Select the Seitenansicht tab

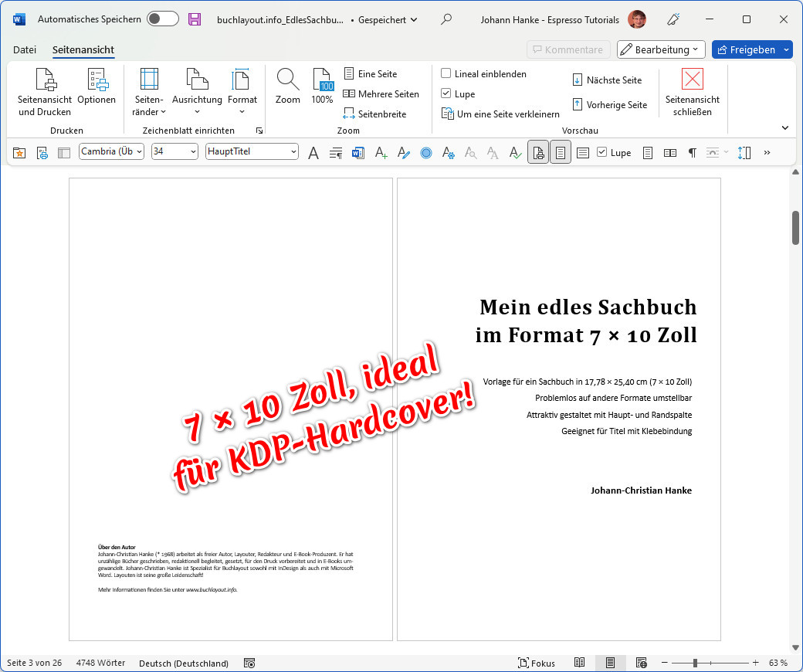tap(83, 49)
